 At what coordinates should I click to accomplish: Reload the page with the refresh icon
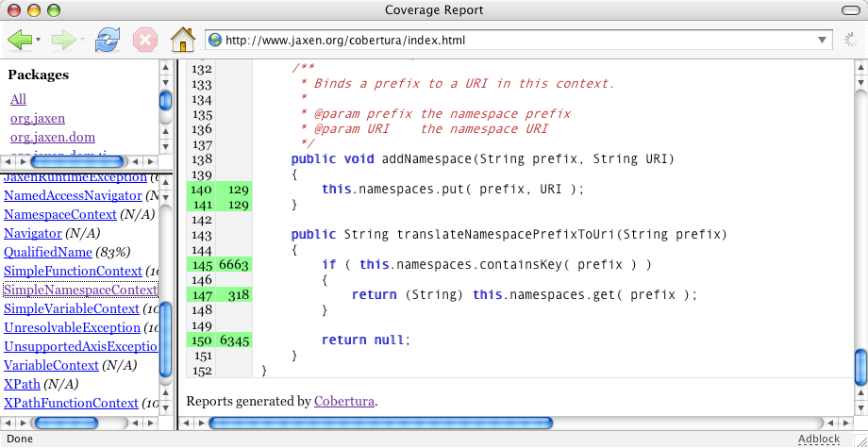(108, 40)
